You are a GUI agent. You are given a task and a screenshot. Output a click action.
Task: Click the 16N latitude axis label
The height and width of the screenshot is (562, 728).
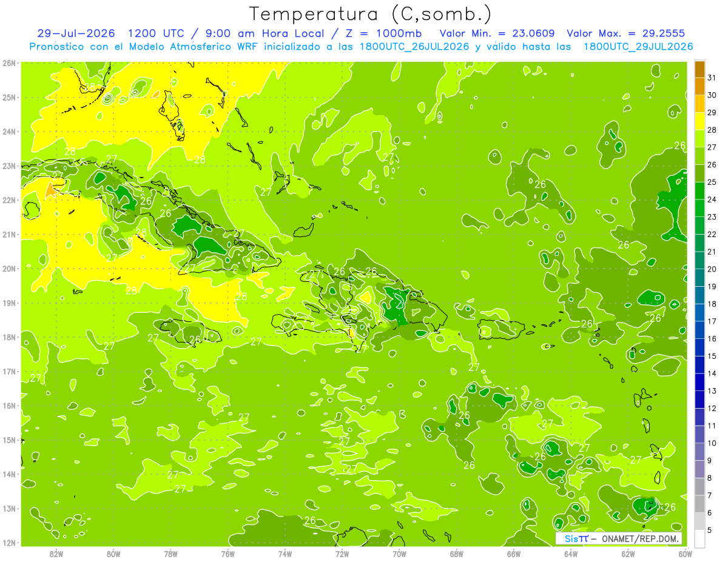pyautogui.click(x=9, y=406)
